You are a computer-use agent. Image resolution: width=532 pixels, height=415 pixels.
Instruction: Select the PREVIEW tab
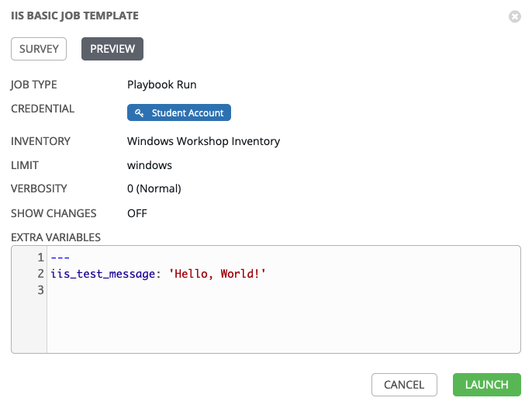click(112, 49)
